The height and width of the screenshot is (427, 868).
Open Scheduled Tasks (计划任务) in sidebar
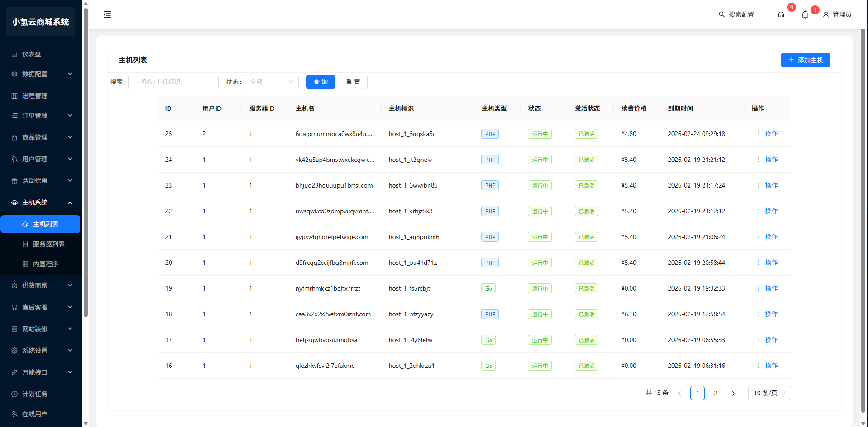(35, 394)
